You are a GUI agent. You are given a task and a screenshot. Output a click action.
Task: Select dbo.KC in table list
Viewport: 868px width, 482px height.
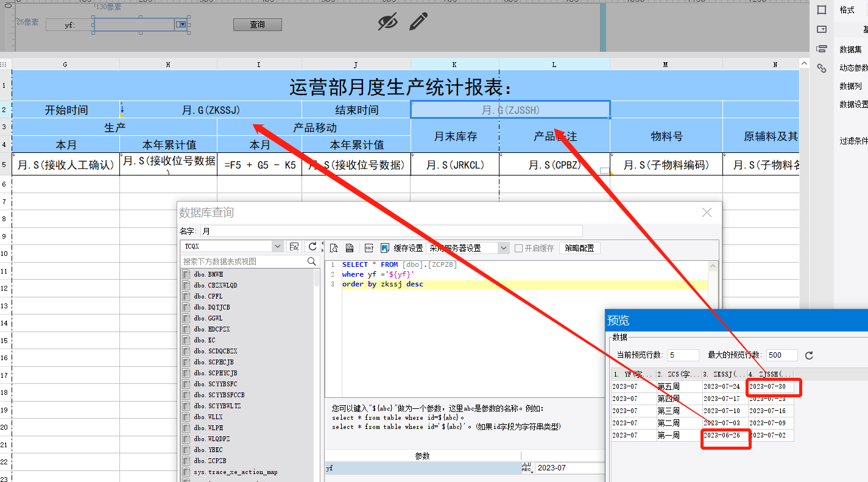(x=204, y=340)
